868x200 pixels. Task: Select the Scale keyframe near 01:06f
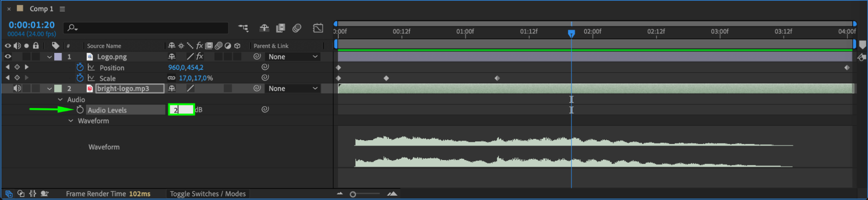pos(497,78)
